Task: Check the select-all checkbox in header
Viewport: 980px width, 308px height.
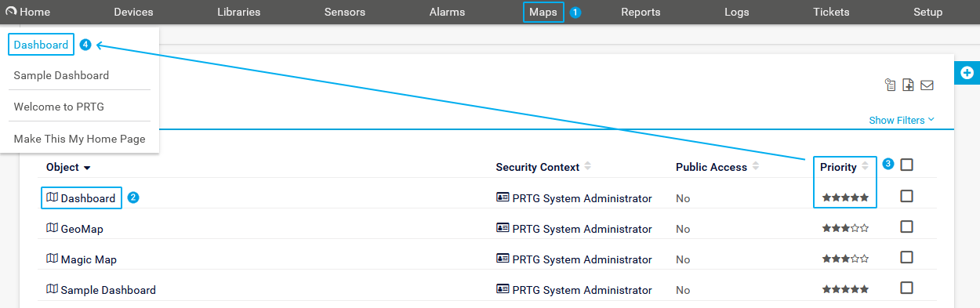Action: [906, 165]
